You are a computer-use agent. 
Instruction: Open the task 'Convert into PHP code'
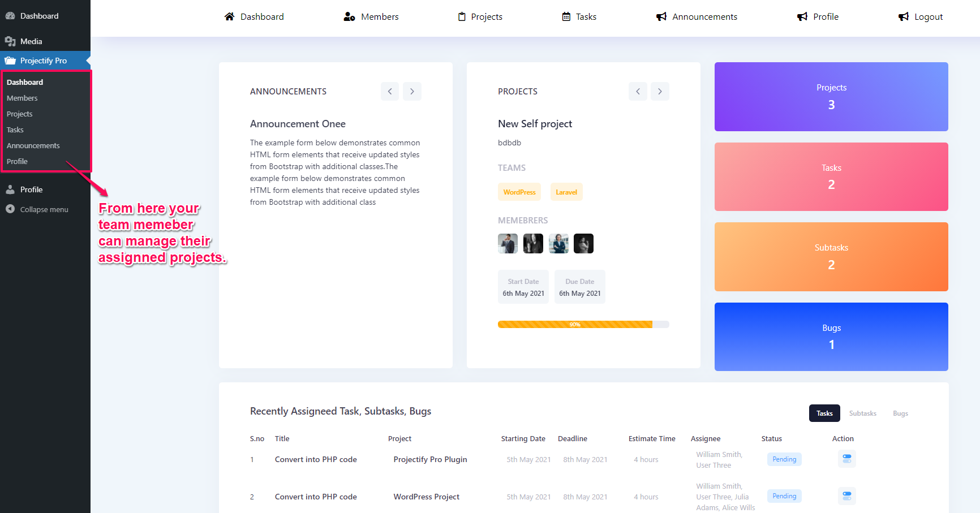(315, 459)
